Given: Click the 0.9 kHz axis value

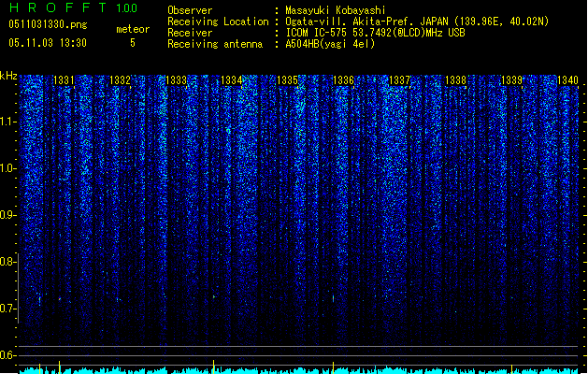Looking at the screenshot, I should tap(8, 215).
